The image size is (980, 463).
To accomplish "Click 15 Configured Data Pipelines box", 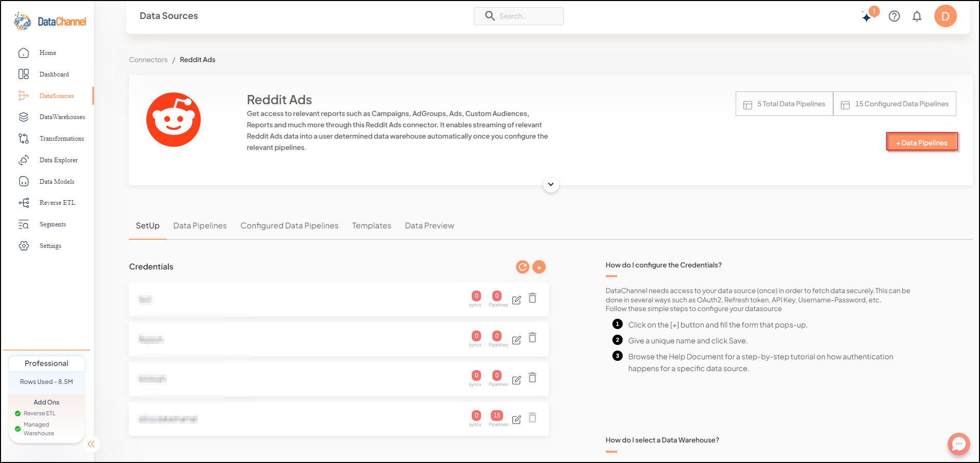I will pos(895,104).
